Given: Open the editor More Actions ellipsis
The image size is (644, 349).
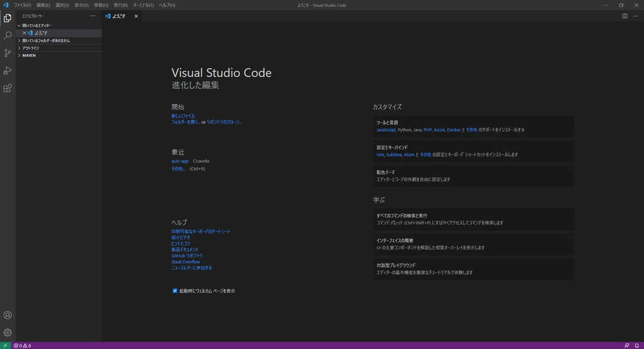Looking at the screenshot, I should coord(635,16).
